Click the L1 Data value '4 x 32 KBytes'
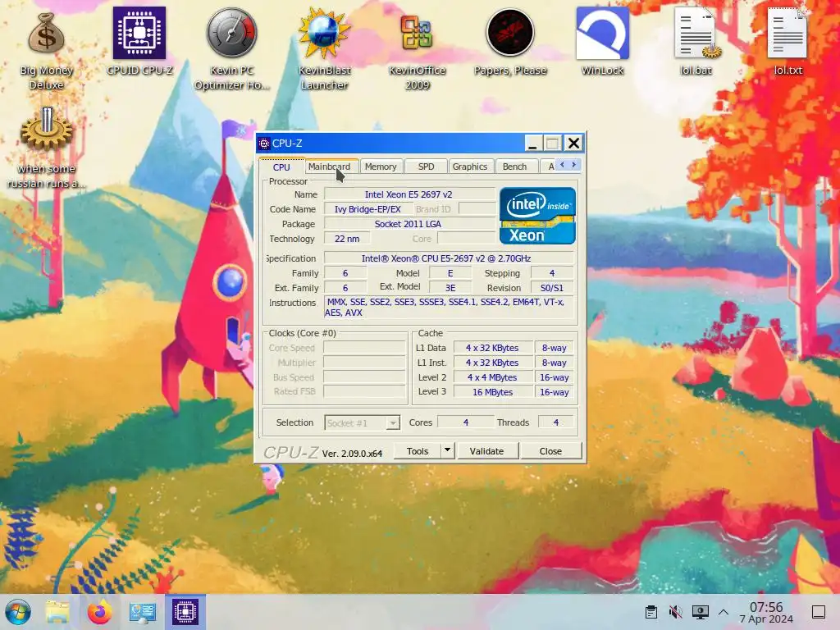Screen dimensions: 840x630 (493, 348)
